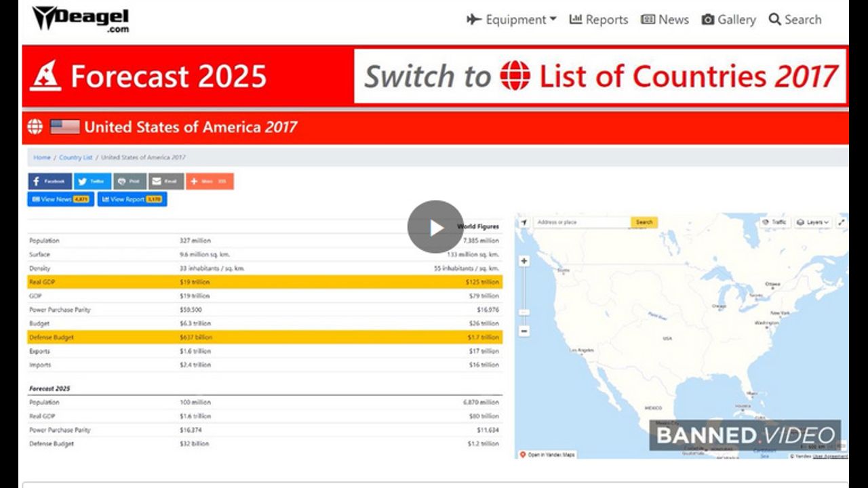The width and height of the screenshot is (868, 488).
Task: Go to the Reports menu item
Action: click(598, 20)
